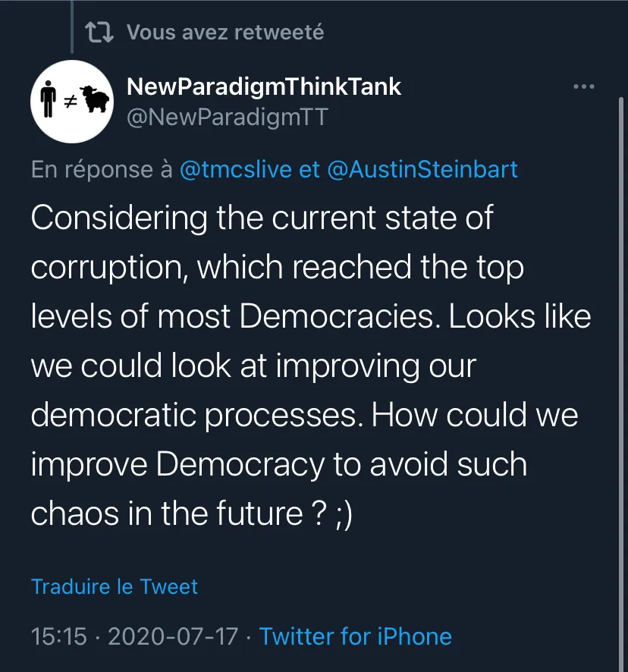
Task: Click the not-equal sign in the avatar
Action: coord(71,102)
